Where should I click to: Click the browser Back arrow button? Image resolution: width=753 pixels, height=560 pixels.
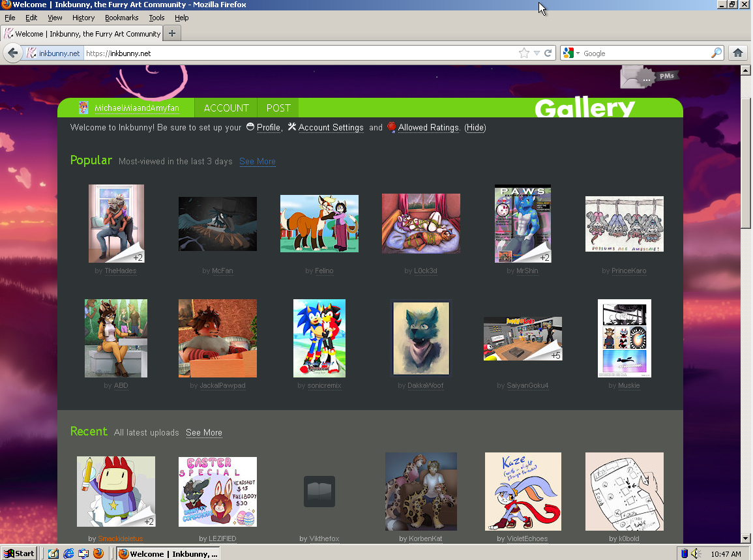pos(13,53)
